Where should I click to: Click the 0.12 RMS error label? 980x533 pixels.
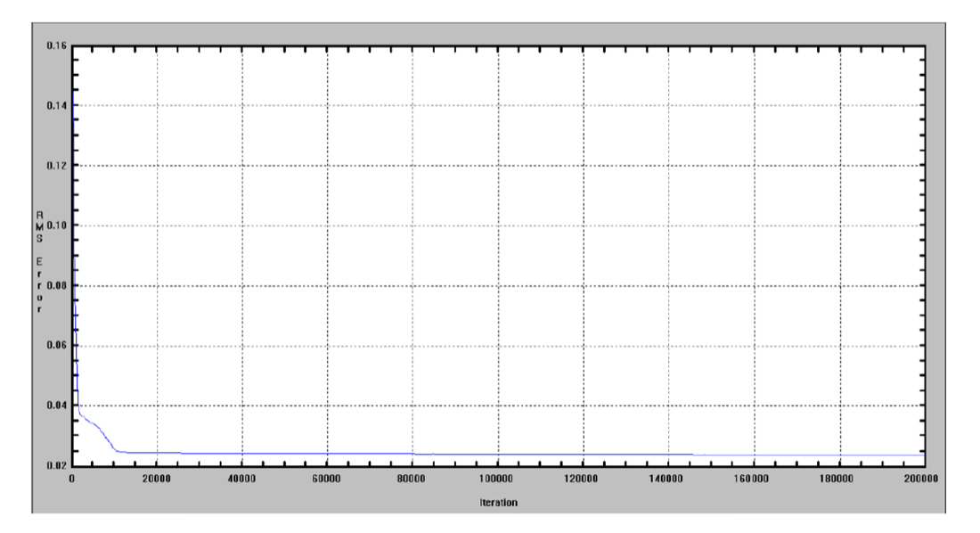pos(56,166)
